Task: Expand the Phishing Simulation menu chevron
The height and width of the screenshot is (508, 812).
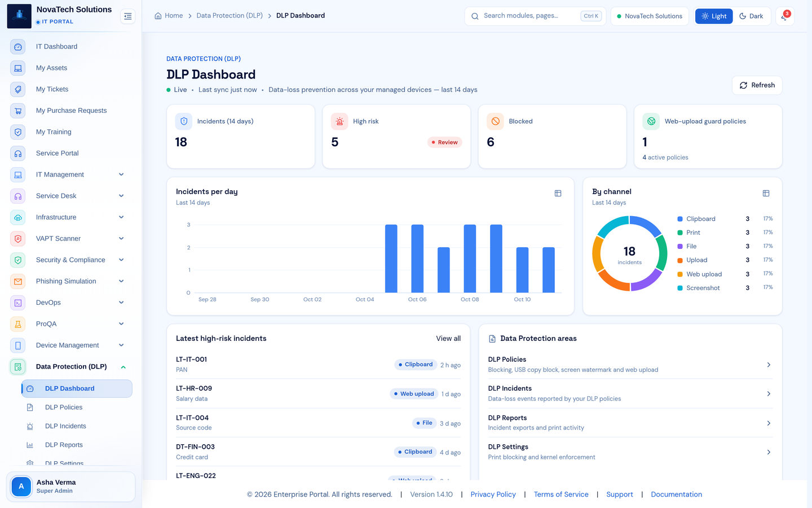Action: click(x=121, y=281)
